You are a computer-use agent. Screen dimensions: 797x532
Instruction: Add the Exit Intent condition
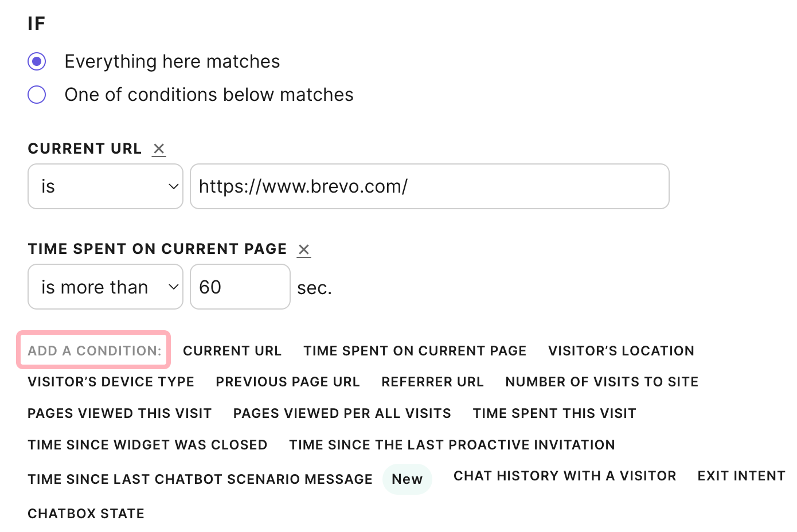(741, 476)
